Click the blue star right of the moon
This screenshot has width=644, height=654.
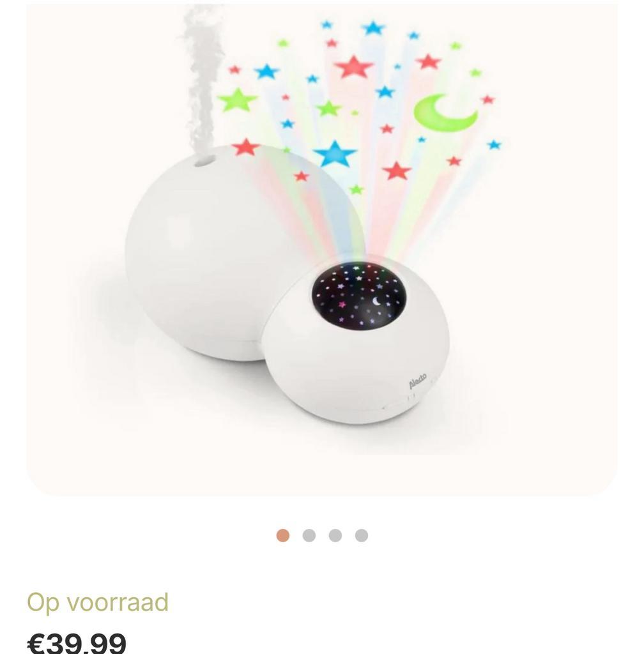[x=494, y=145]
